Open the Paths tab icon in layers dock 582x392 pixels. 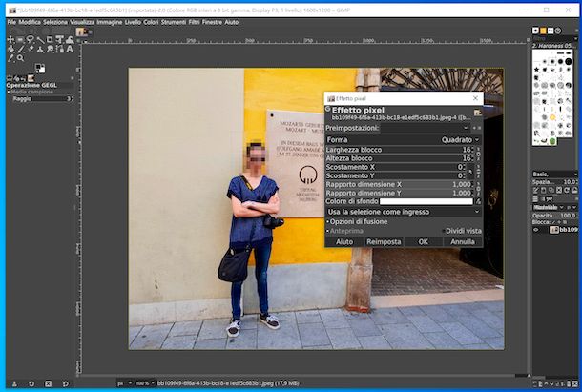[549, 199]
